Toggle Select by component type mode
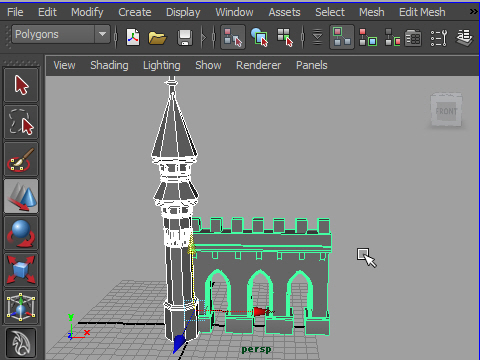This screenshot has height=360, width=480. [x=285, y=37]
